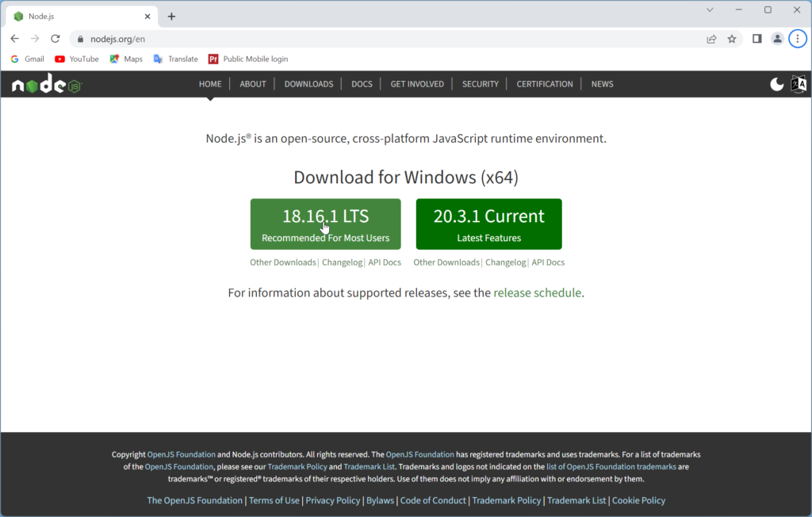Open Trademark List link in copyright paragraph
The width and height of the screenshot is (812, 517).
tap(370, 467)
